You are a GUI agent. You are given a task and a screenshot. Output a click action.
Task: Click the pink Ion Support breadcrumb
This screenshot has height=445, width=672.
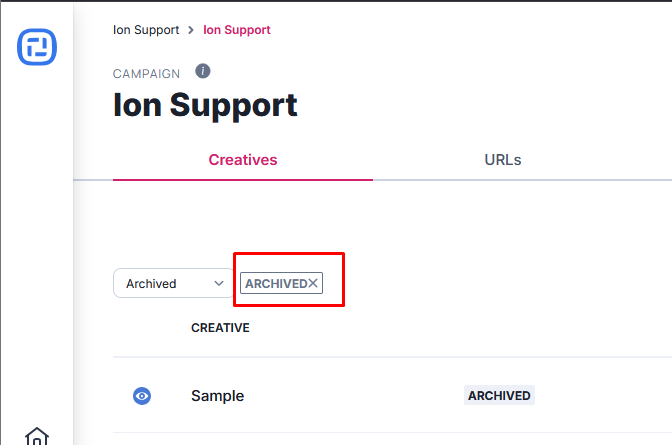[x=237, y=30]
